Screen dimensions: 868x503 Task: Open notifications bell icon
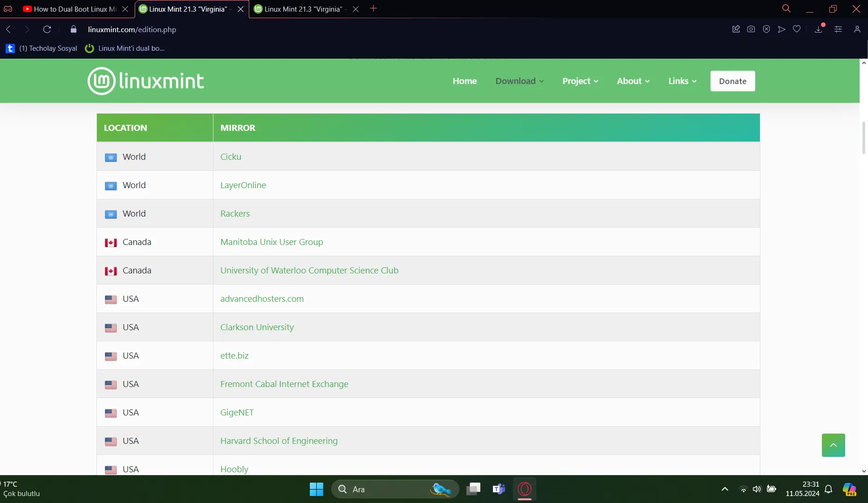[828, 489]
